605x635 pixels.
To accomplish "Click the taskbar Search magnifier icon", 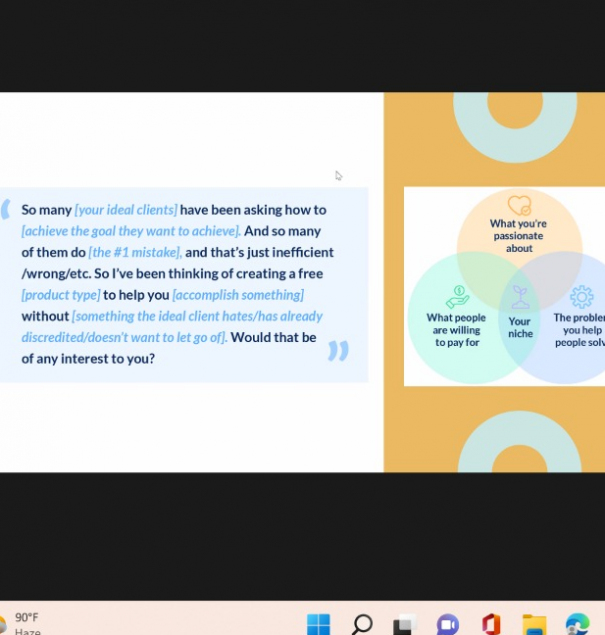I will pyautogui.click(x=362, y=624).
